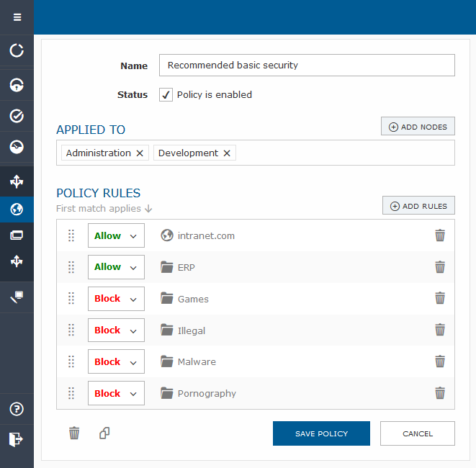Screen dimensions: 476x468
Task: Open the speedometer dashboard sidebar icon
Action: [17, 147]
